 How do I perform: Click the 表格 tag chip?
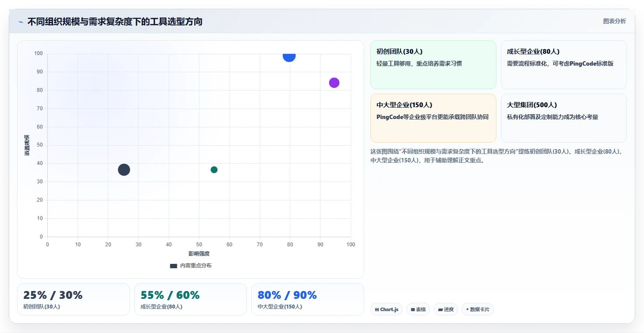(418, 309)
